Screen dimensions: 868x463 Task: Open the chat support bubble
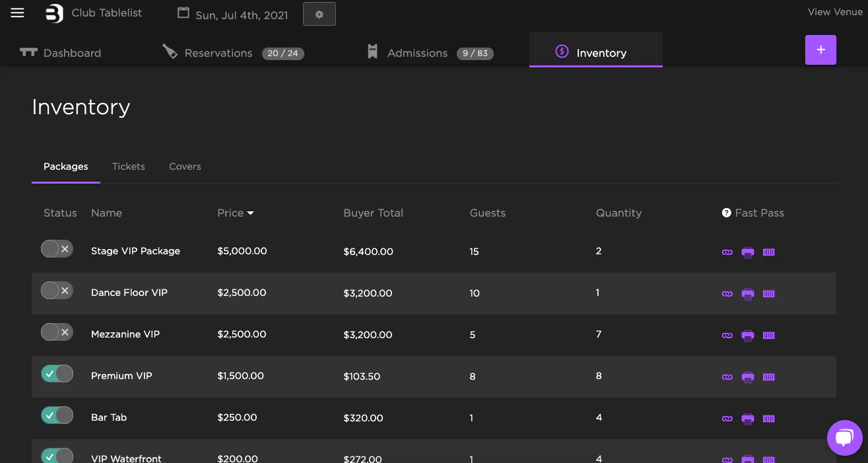(x=844, y=437)
